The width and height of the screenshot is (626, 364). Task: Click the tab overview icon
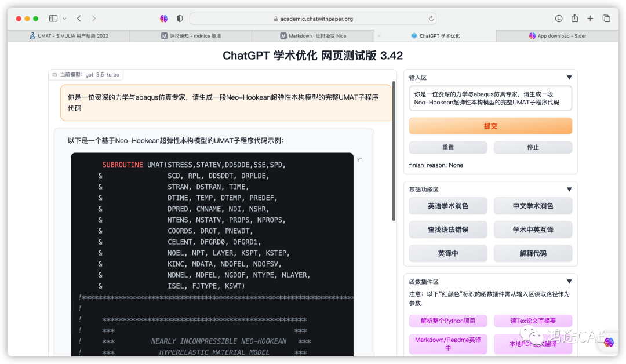pyautogui.click(x=606, y=18)
